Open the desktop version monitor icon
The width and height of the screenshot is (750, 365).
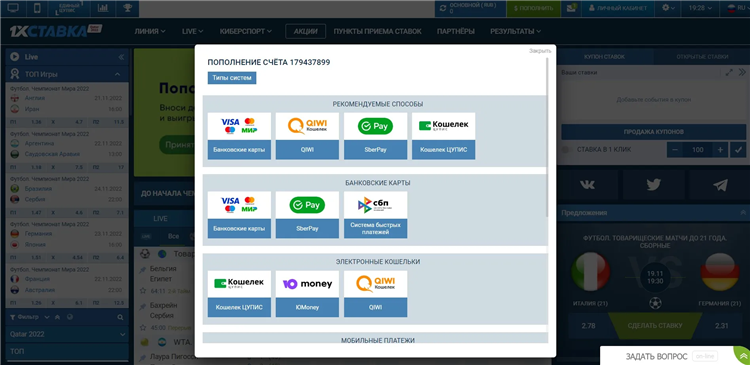click(x=13, y=8)
